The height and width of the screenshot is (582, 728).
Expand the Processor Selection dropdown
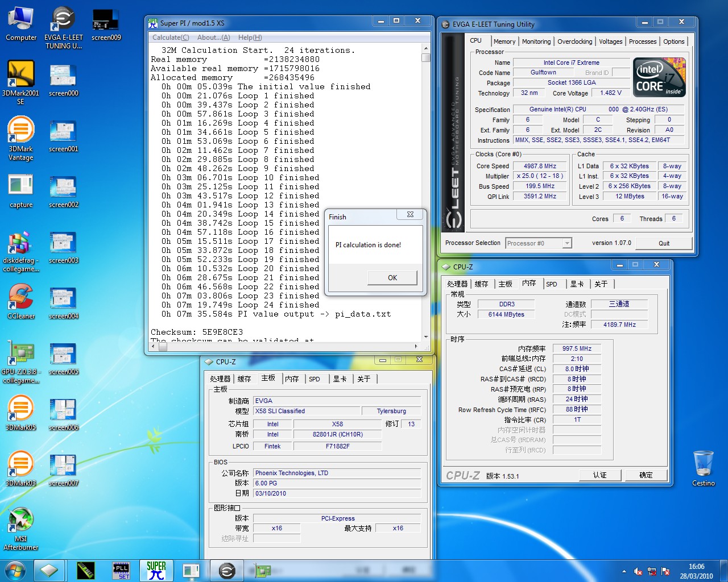(x=566, y=243)
